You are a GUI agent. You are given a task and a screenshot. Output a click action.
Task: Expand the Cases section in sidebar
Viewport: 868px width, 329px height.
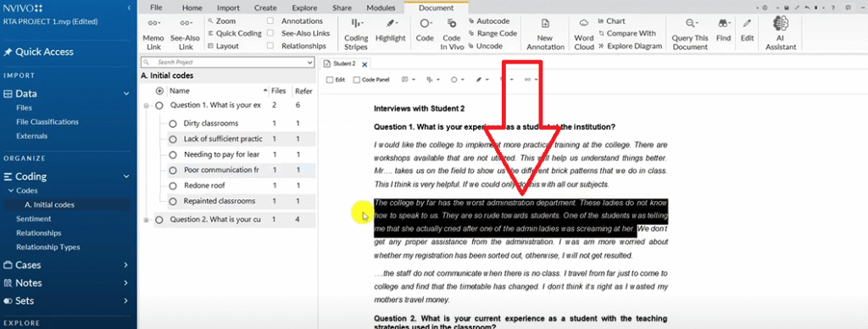coord(126,265)
